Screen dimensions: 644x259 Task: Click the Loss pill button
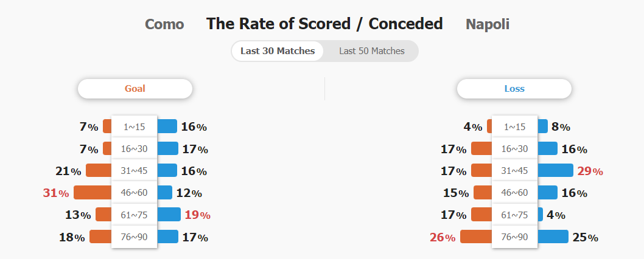514,89
